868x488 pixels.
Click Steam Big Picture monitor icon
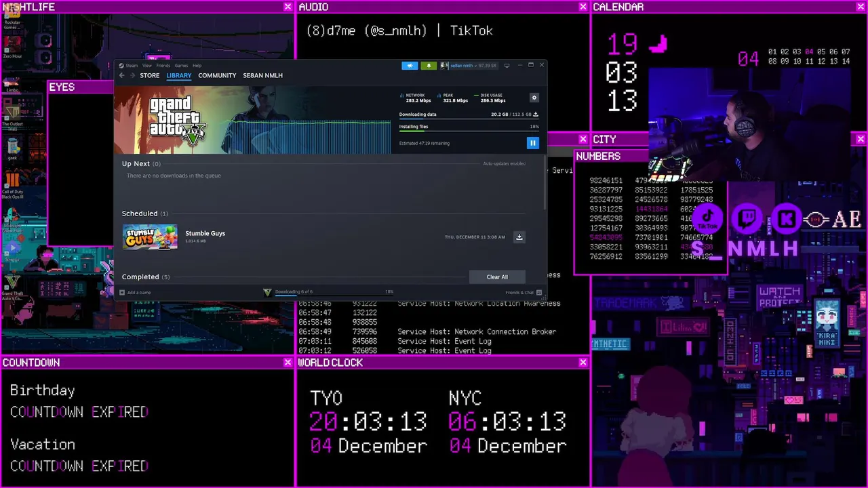pos(507,66)
